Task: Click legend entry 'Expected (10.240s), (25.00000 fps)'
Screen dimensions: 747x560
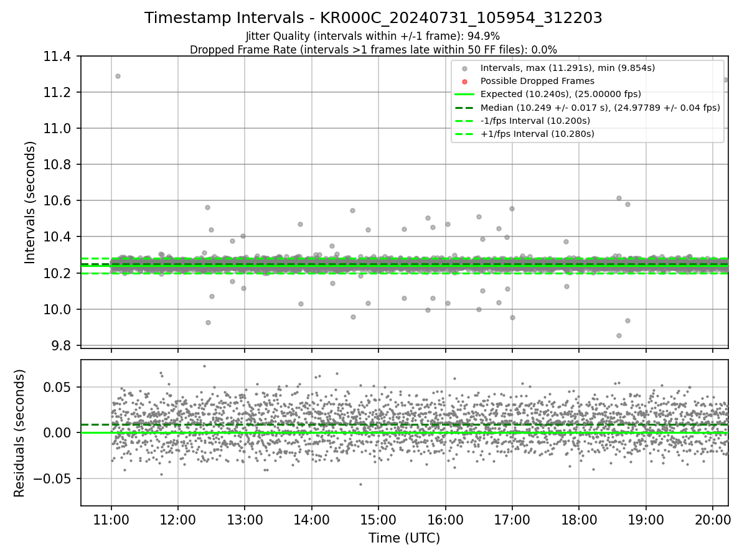Action: (x=561, y=94)
